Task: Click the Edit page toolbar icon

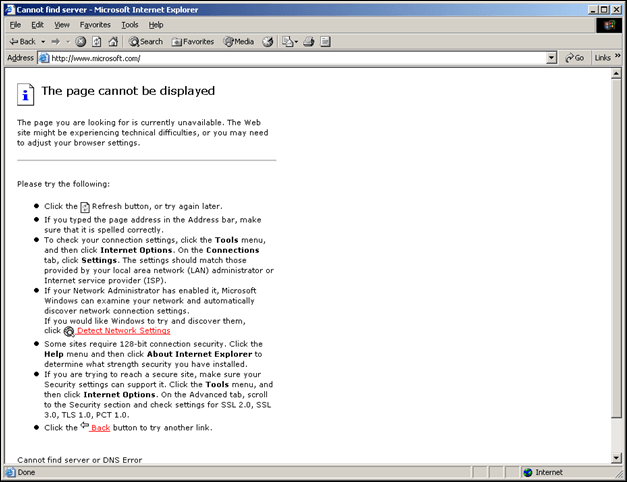Action: click(325, 42)
